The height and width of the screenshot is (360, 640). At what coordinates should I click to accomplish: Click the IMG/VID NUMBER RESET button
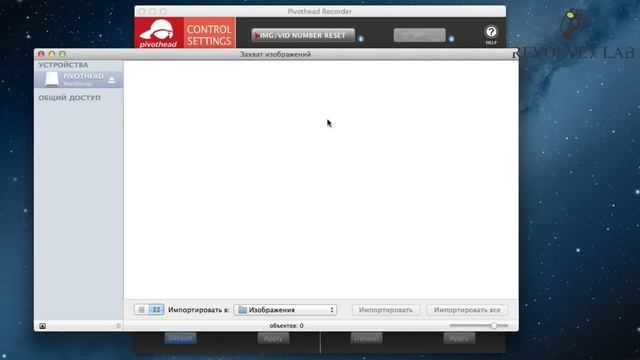click(303, 36)
